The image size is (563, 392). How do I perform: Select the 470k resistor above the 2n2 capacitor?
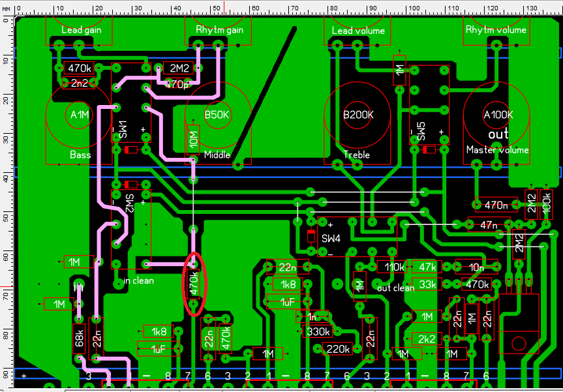[x=79, y=68]
